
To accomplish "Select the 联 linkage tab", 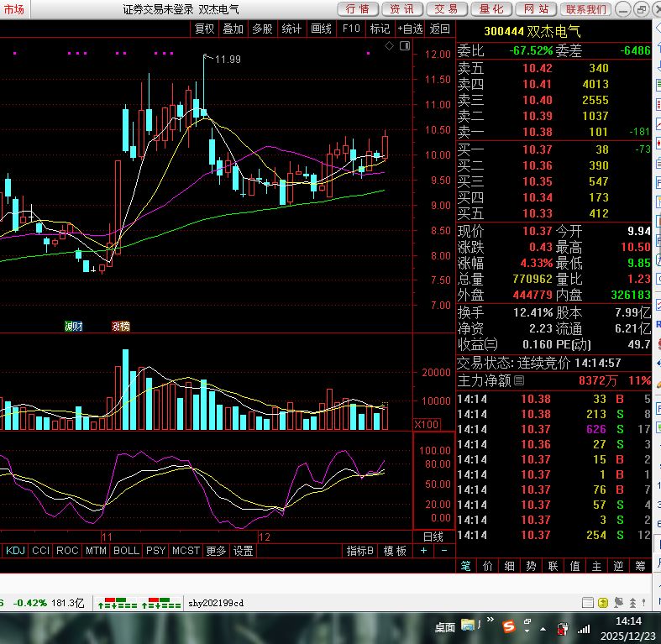I will (553, 566).
